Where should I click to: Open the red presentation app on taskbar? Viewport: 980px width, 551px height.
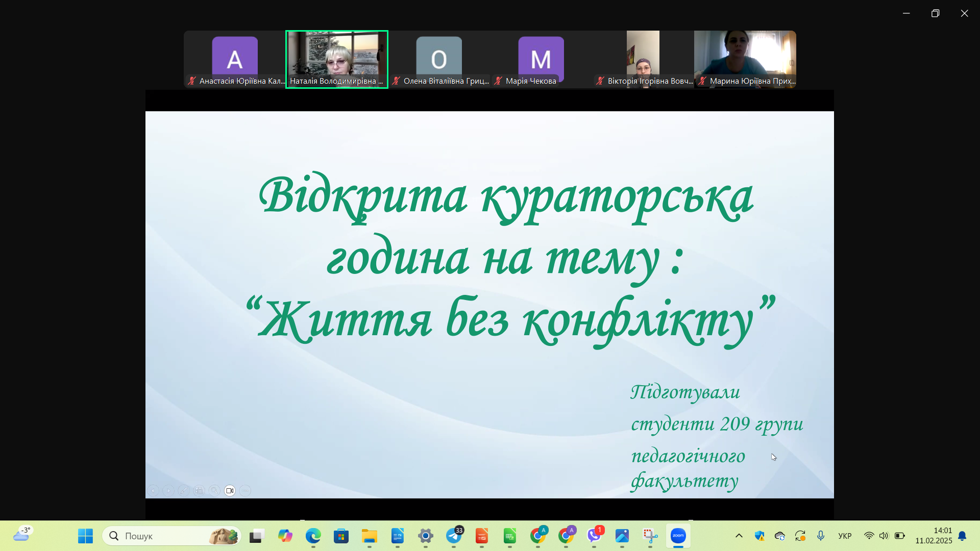pos(481,536)
